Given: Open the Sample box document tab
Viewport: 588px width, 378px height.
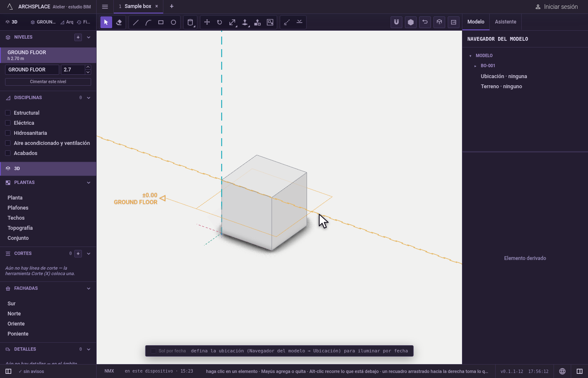Looking at the screenshot, I should coord(138,6).
